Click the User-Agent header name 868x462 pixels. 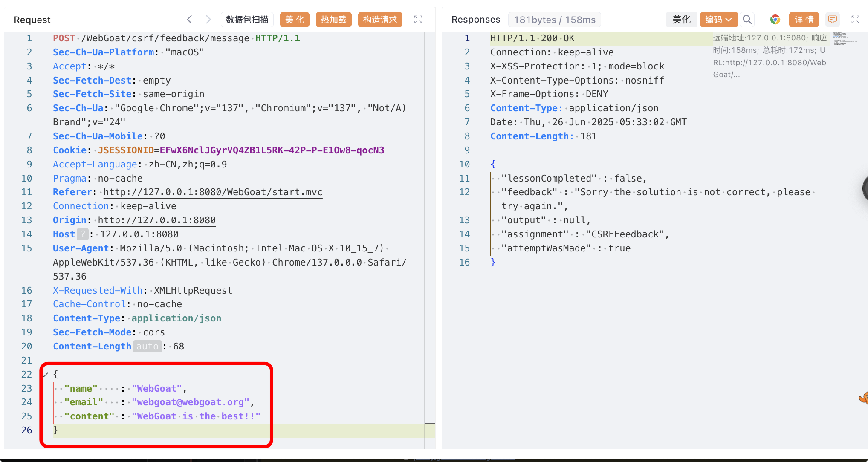81,248
